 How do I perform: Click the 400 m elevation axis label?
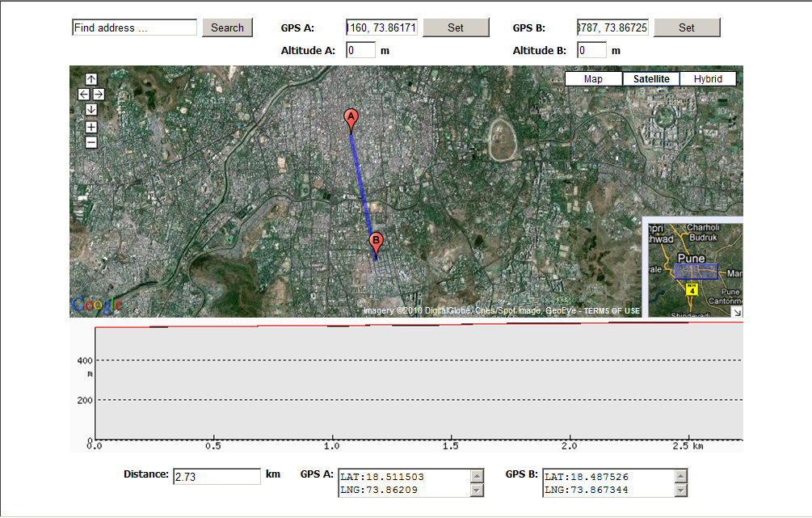click(85, 360)
